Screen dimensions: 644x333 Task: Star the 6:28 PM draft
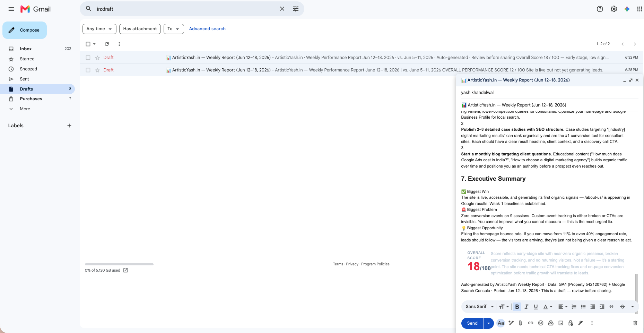[x=97, y=70]
